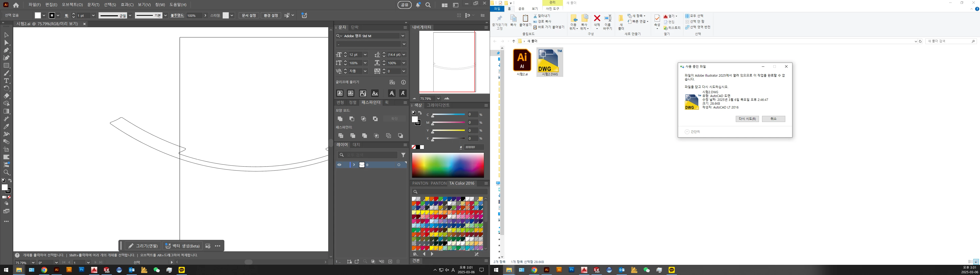Swap fill and stroke in toolbar
Viewport: 980px width, 275px height.
[10, 181]
